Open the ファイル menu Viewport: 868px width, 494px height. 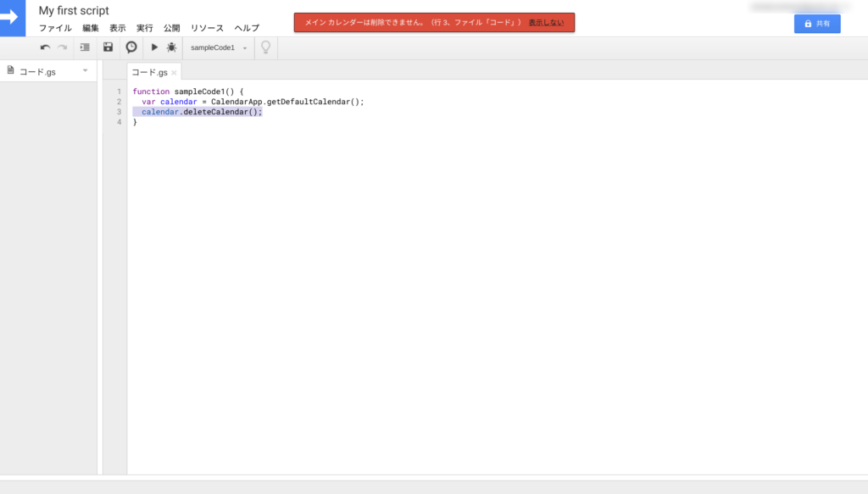tap(55, 28)
